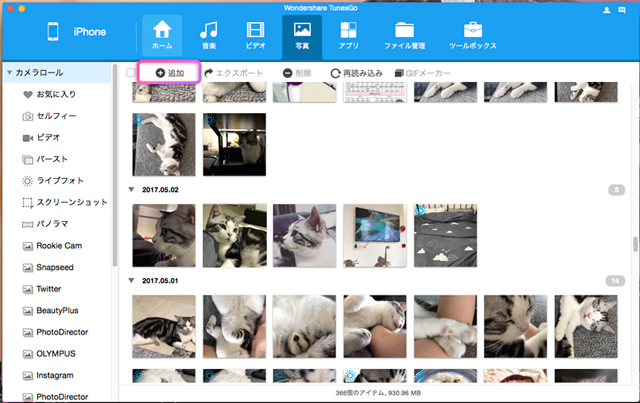The image size is (640, 403).
Task: Click the 再読み込み (Reload) button
Action: [x=356, y=73]
